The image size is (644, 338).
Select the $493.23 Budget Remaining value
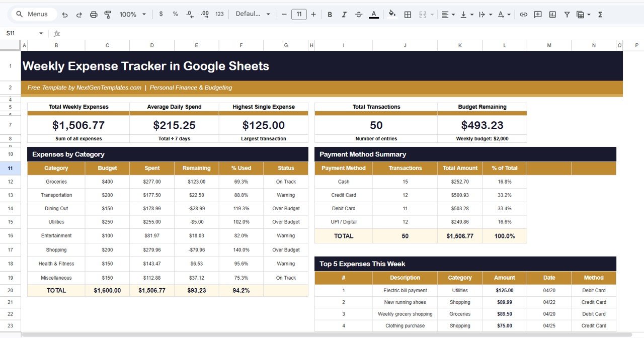482,125
